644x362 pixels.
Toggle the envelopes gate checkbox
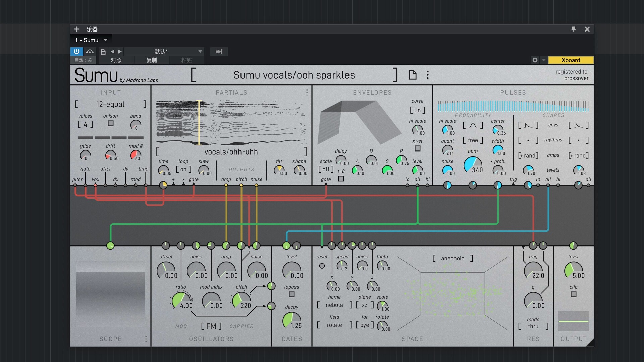click(x=341, y=179)
